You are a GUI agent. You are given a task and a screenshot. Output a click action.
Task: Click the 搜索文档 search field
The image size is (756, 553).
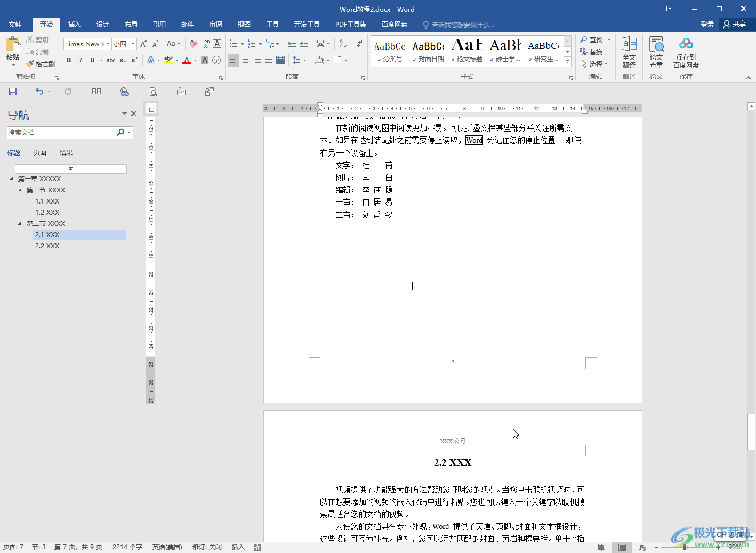[61, 132]
